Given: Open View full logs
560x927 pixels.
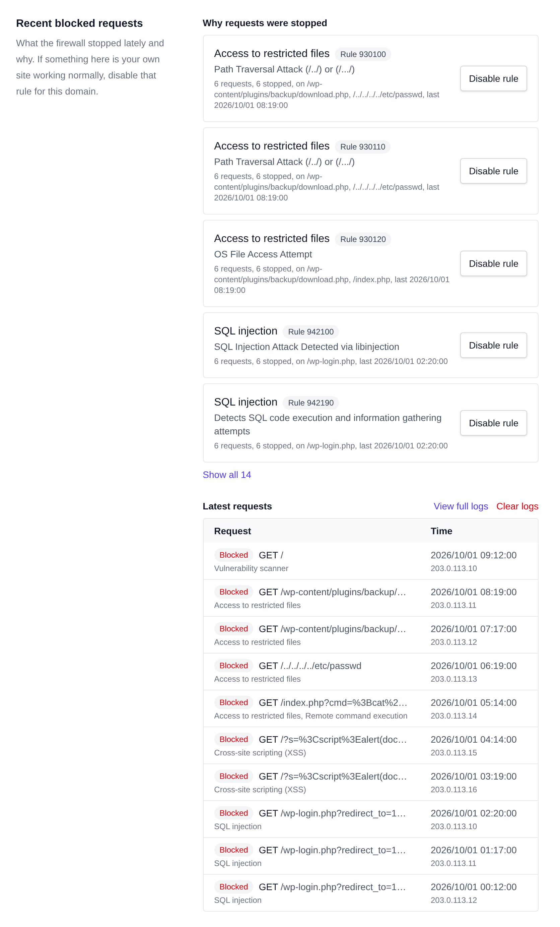Looking at the screenshot, I should tap(461, 506).
